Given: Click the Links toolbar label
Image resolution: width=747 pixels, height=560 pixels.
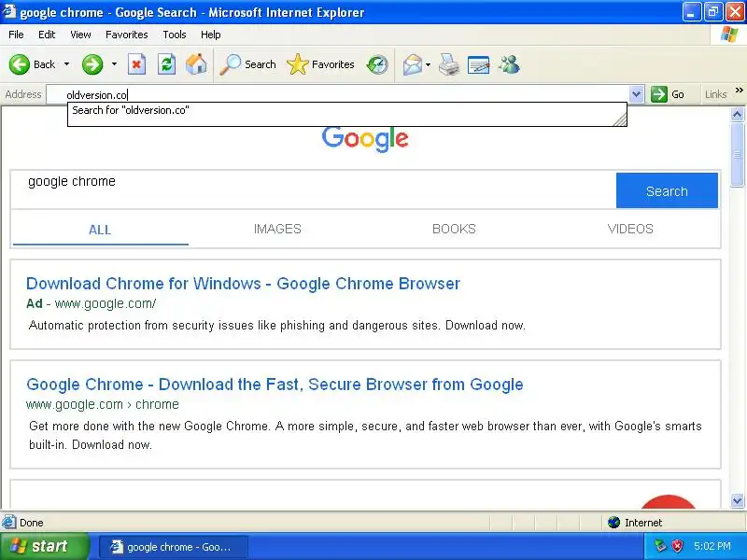Looking at the screenshot, I should coord(715,94).
